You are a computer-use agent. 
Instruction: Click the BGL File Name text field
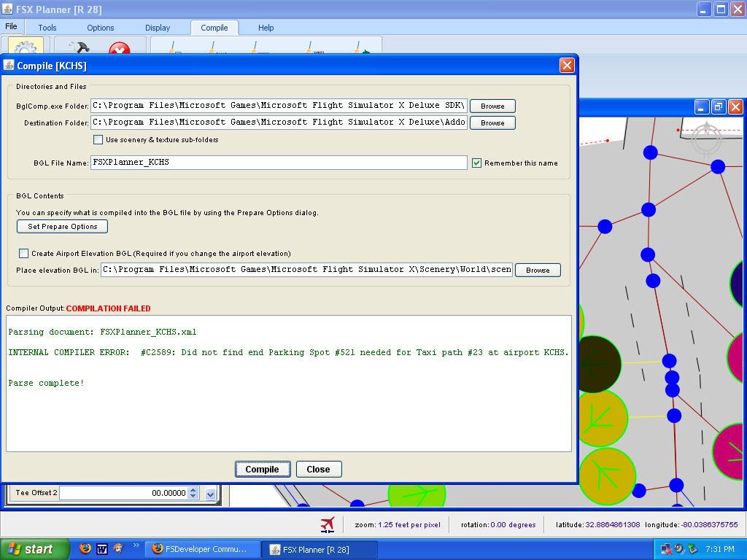click(x=279, y=163)
